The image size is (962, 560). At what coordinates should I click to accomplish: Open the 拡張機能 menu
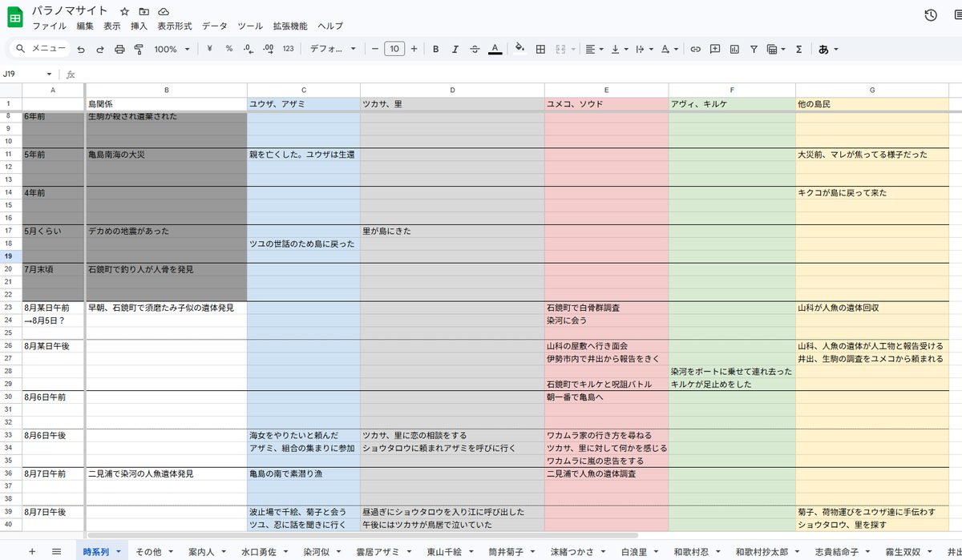(x=290, y=26)
